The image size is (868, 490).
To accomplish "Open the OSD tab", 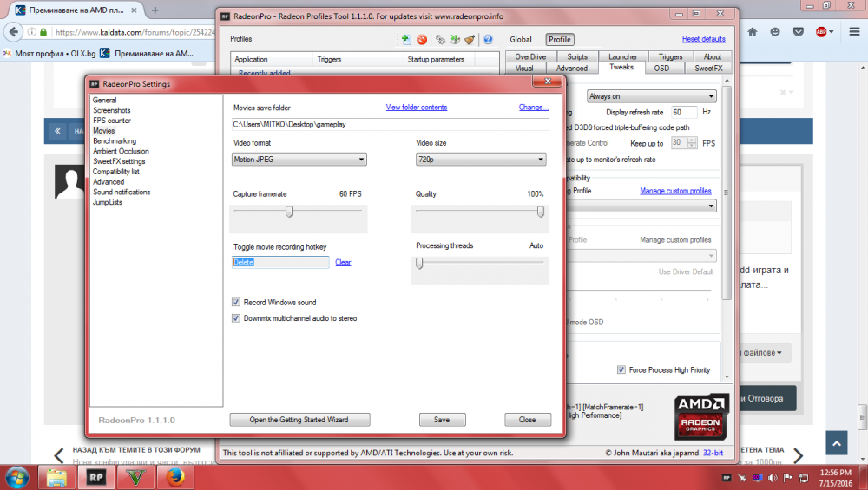I will coord(661,68).
